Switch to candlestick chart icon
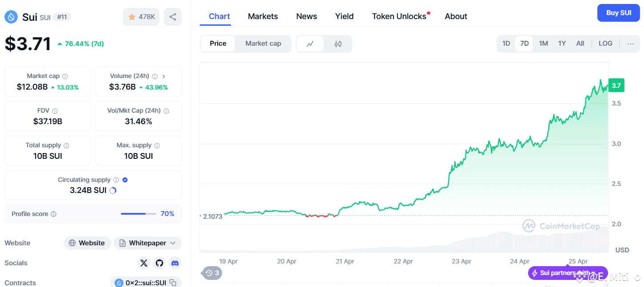 pyautogui.click(x=338, y=43)
